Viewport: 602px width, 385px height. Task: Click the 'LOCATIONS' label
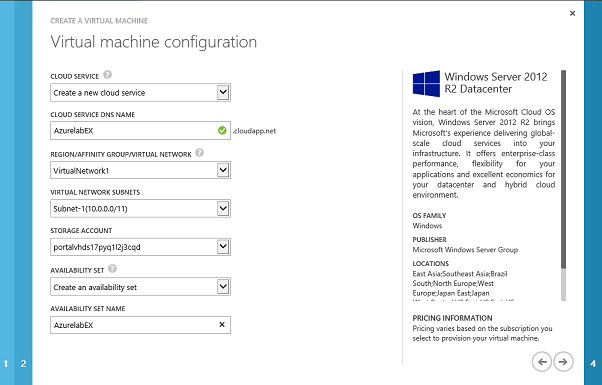pos(430,263)
